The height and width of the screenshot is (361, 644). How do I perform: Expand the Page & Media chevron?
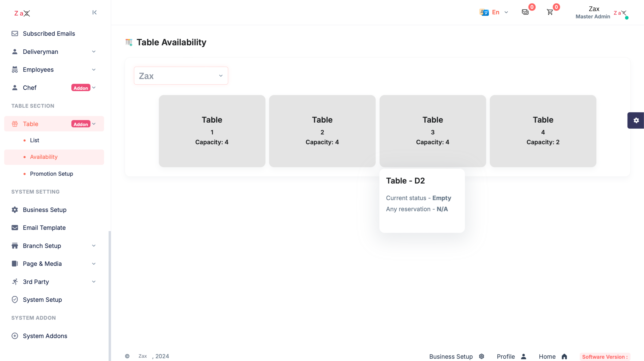94,264
